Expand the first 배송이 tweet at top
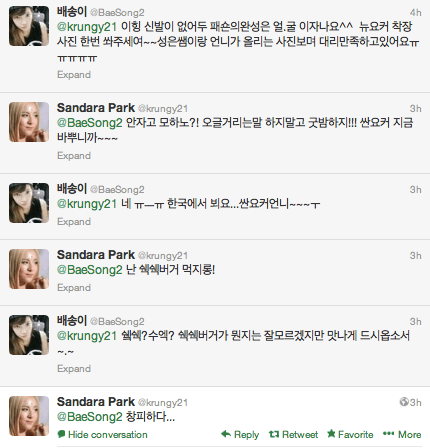 (74, 74)
